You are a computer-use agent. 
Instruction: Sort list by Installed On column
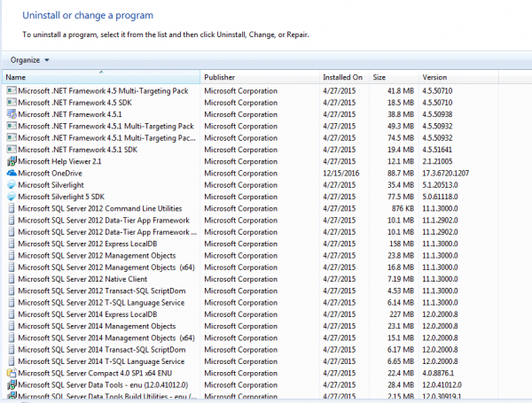tap(344, 77)
